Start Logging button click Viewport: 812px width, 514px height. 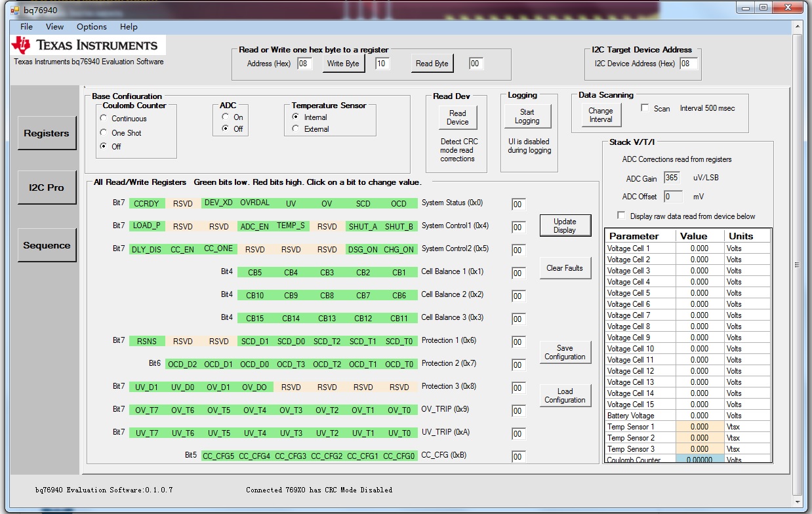click(527, 117)
